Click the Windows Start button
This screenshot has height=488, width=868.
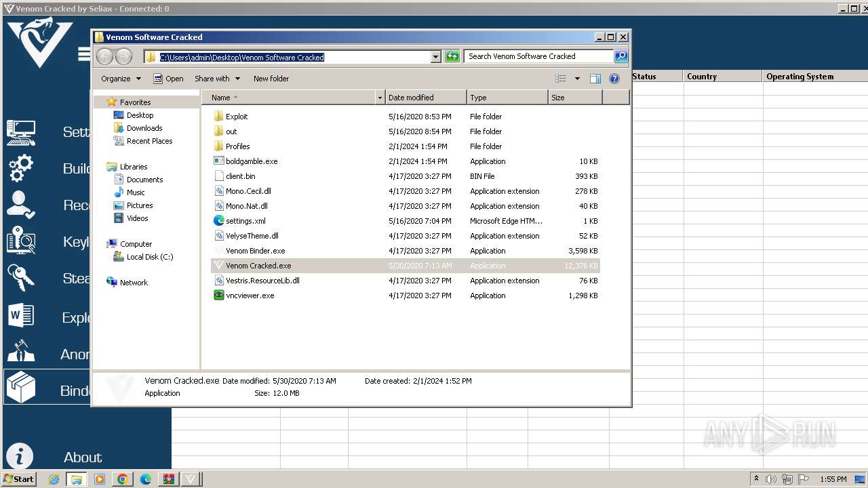[x=18, y=479]
